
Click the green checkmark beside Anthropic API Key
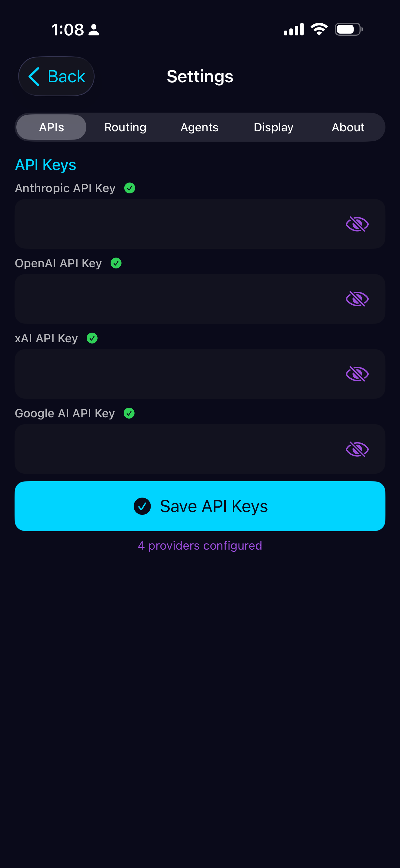pyautogui.click(x=130, y=188)
